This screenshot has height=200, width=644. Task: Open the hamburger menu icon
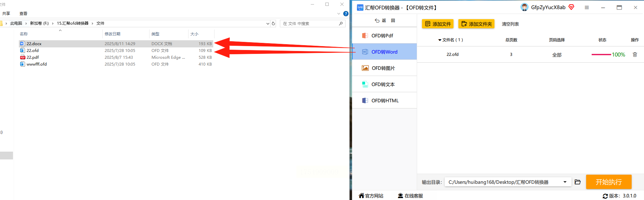[587, 7]
